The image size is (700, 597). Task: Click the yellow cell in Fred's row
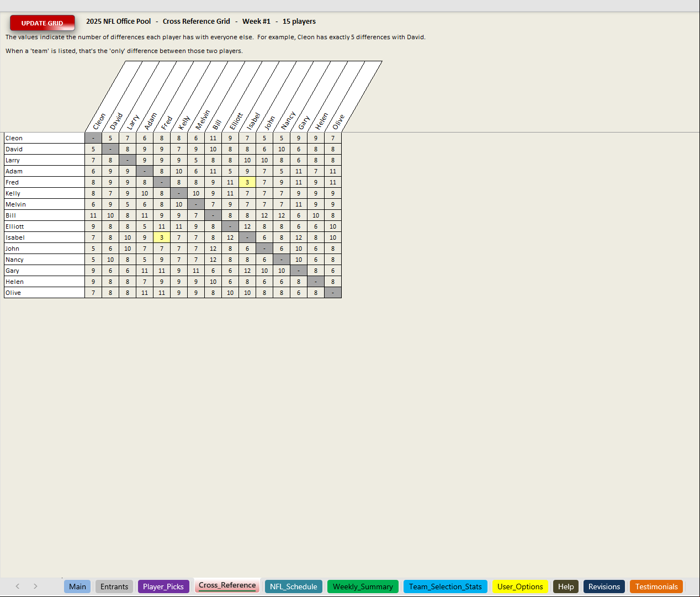(x=247, y=182)
